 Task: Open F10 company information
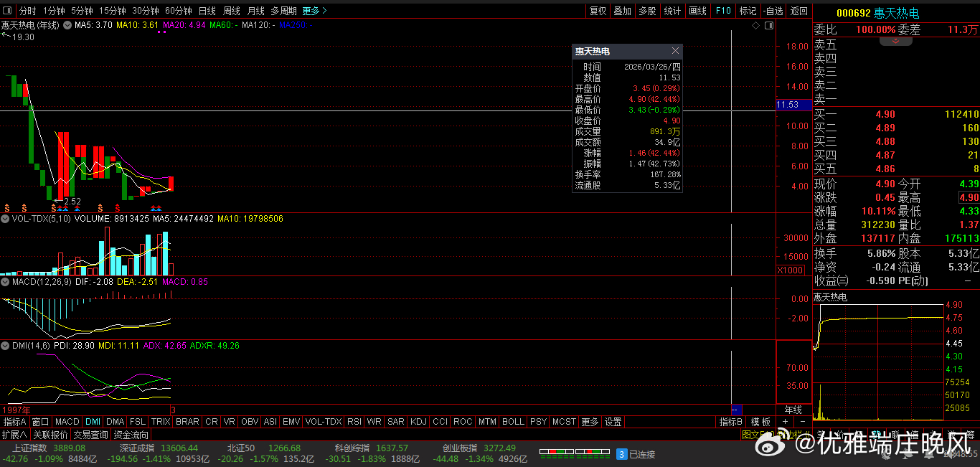723,11
